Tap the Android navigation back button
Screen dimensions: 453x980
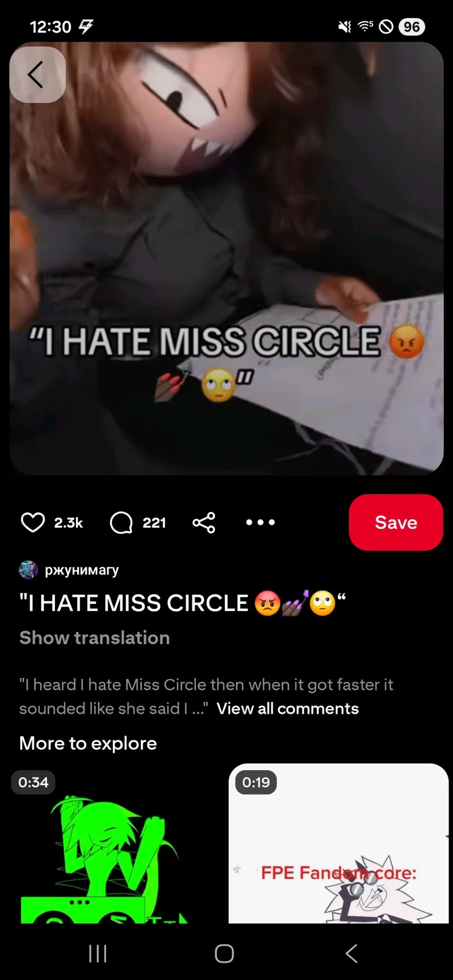click(x=352, y=953)
